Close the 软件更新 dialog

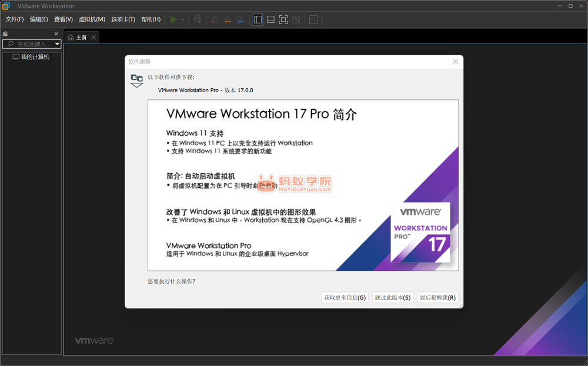(x=456, y=62)
